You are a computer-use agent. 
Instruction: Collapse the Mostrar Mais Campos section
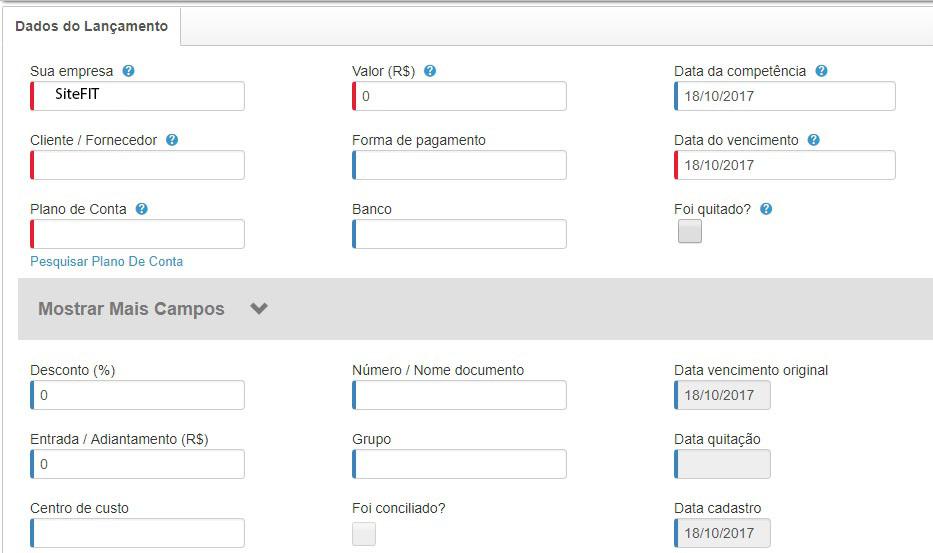[x=259, y=309]
